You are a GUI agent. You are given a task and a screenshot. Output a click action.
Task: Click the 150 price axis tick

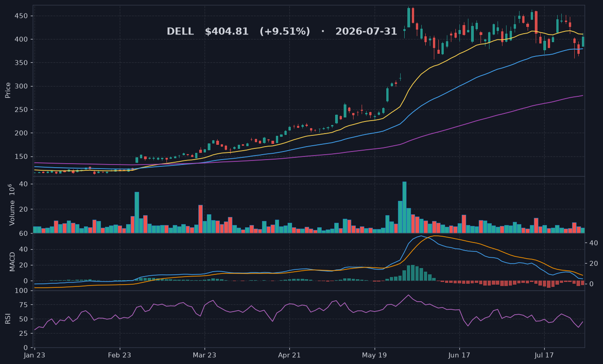22,156
